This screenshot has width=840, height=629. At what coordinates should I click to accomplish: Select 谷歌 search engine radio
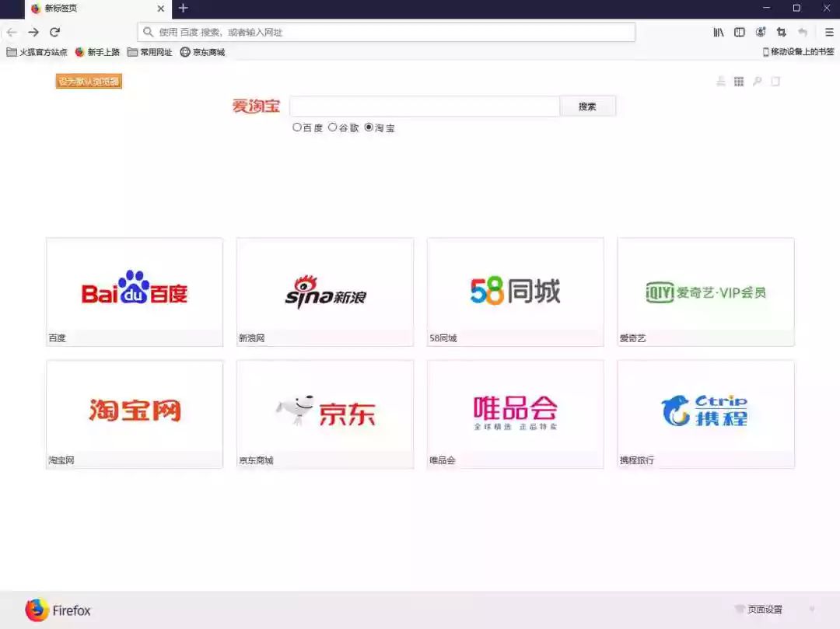click(333, 128)
